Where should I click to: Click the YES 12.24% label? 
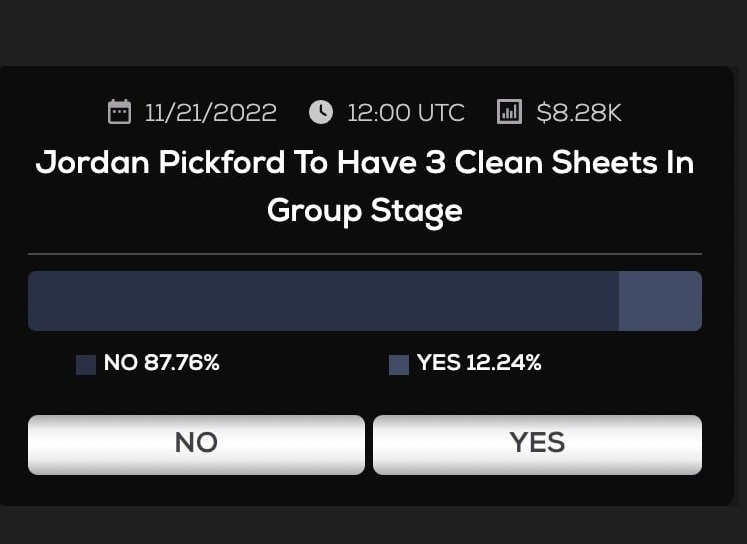tap(479, 363)
